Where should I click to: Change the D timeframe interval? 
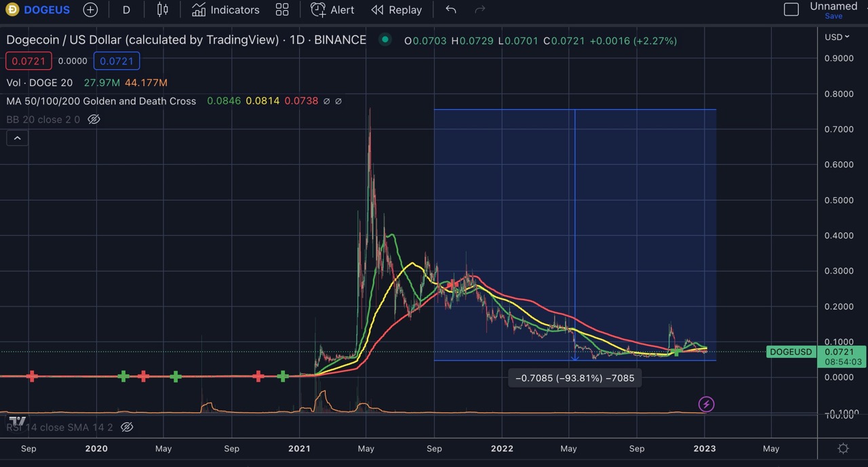(126, 10)
